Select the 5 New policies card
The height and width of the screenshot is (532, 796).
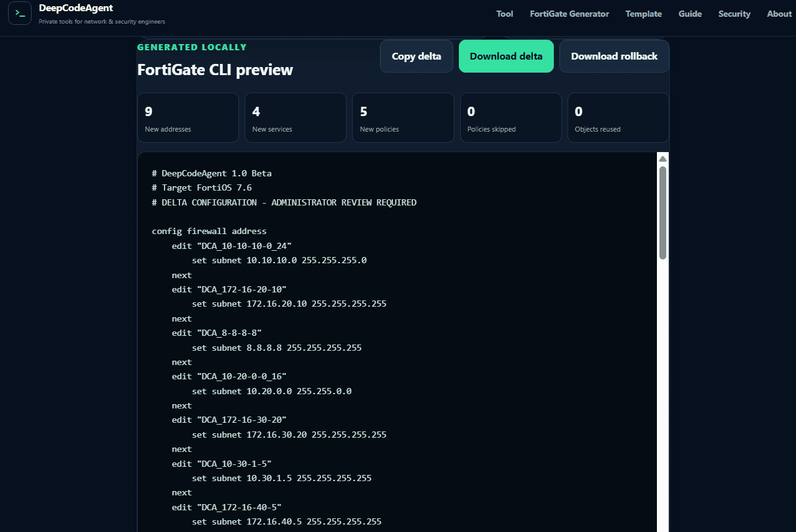tap(403, 117)
